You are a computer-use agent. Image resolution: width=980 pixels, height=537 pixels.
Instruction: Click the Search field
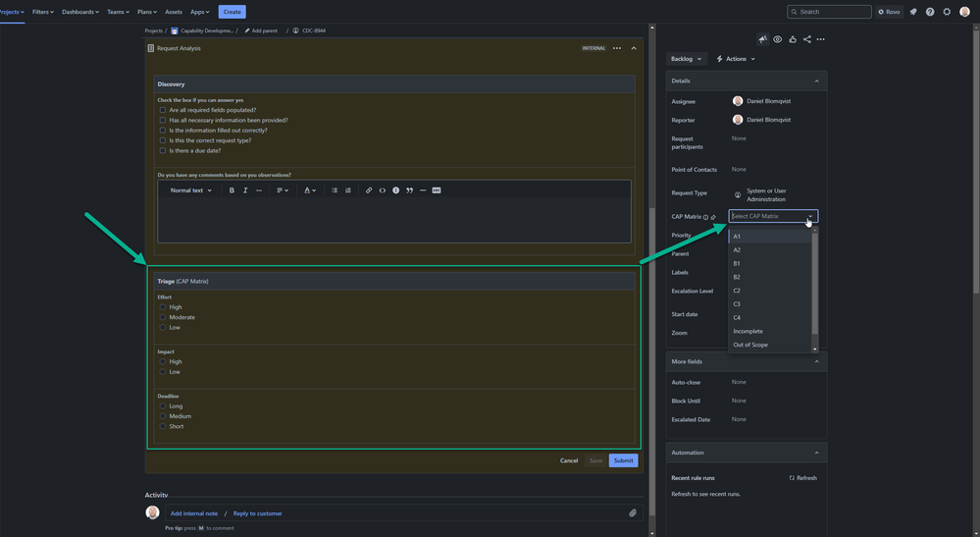pos(829,12)
